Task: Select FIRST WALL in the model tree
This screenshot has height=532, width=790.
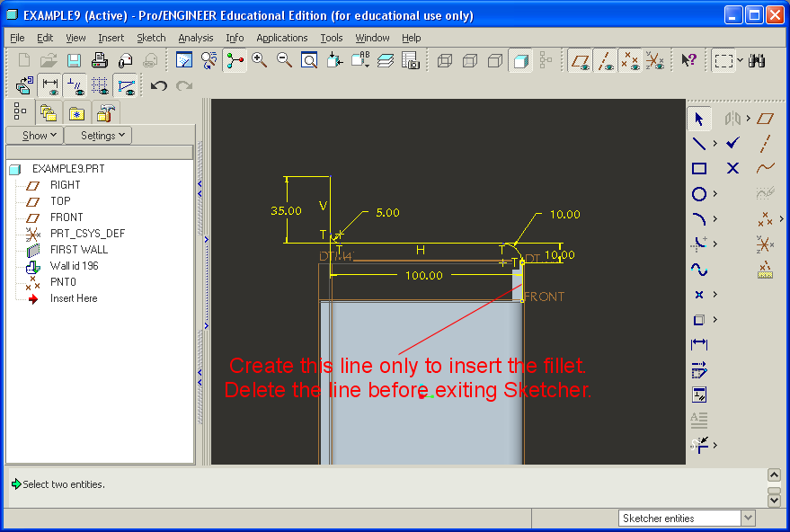Action: pos(78,250)
